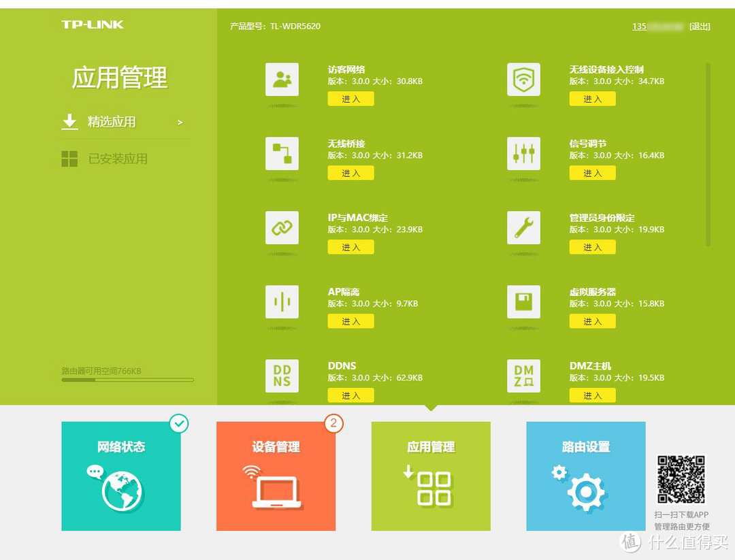Click the IP与MAC绑定 chain-link icon
Viewport: 735px width, 560px height.
[282, 227]
